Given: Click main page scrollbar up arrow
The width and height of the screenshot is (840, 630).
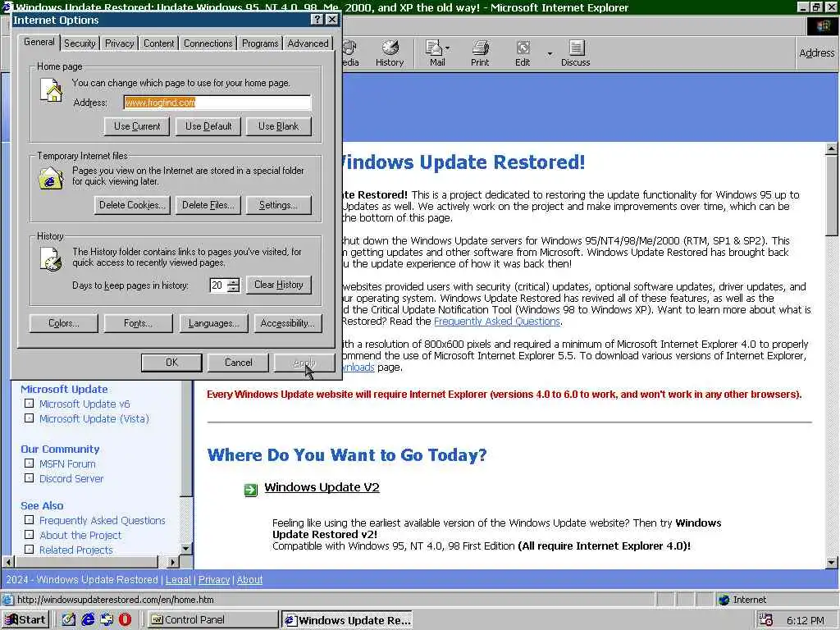Looking at the screenshot, I should coord(832,148).
